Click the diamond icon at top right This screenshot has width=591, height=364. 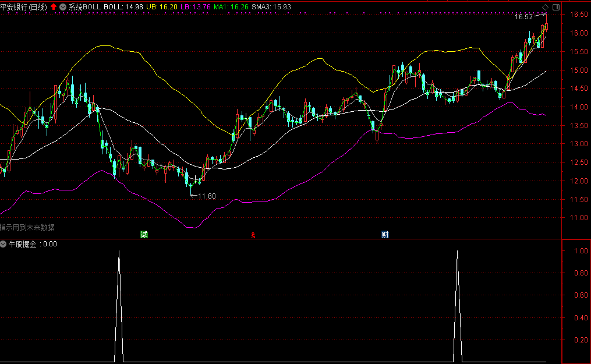546,7
